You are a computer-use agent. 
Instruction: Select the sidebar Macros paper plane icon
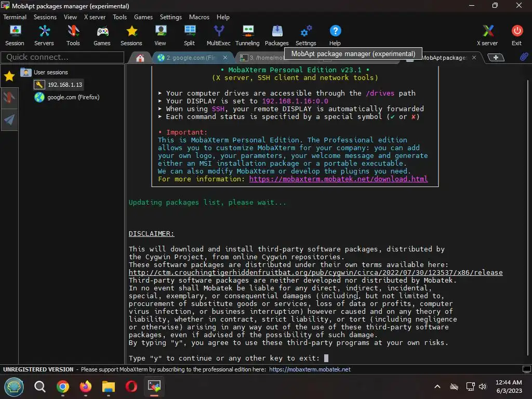(x=9, y=119)
